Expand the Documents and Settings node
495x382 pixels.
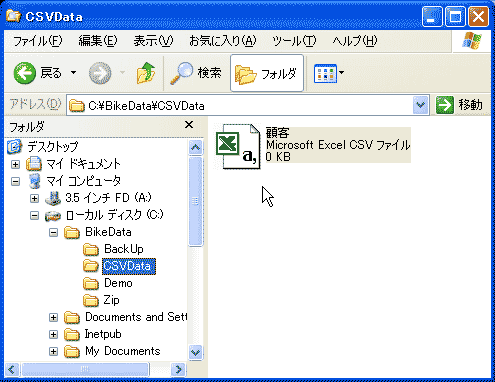pos(53,317)
